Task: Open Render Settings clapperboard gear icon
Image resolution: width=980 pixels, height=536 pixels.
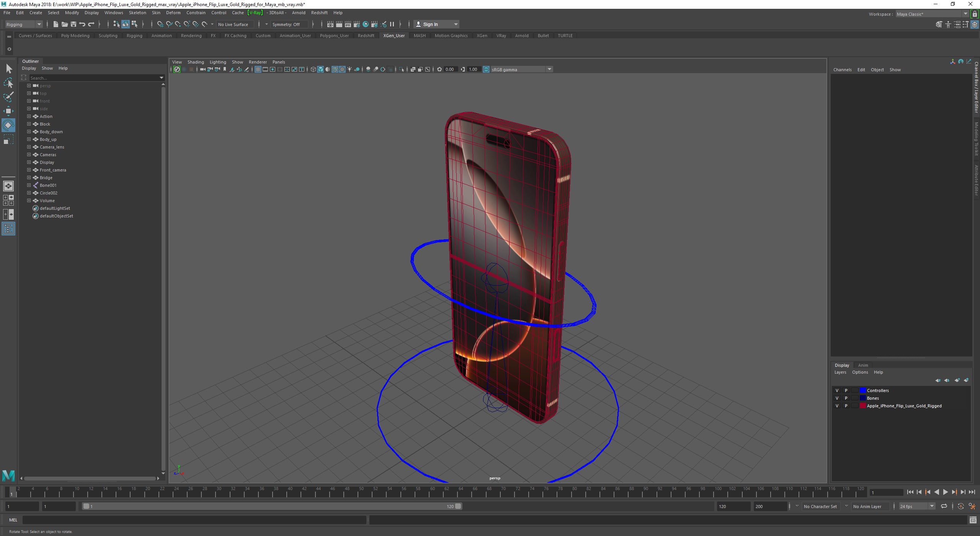Action: coord(357,25)
